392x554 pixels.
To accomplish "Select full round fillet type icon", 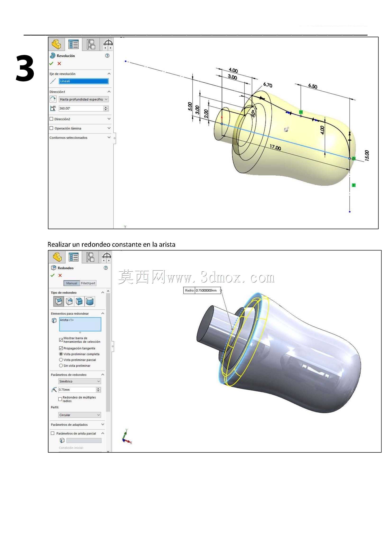I will click(90, 301).
